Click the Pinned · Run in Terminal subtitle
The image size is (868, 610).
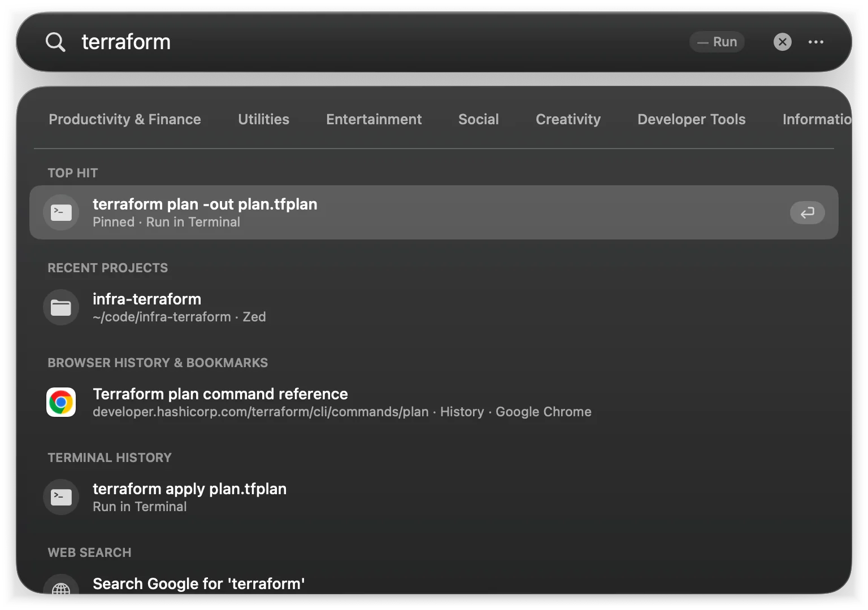point(166,222)
